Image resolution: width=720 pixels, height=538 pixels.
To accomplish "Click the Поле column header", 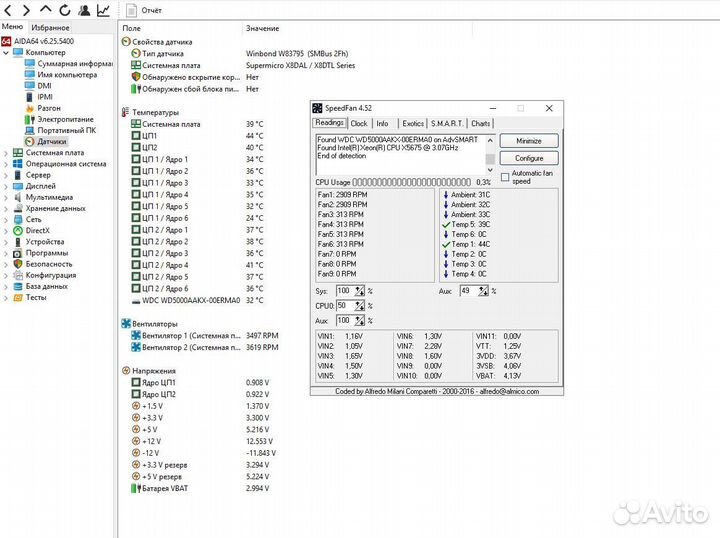I will coord(131,28).
